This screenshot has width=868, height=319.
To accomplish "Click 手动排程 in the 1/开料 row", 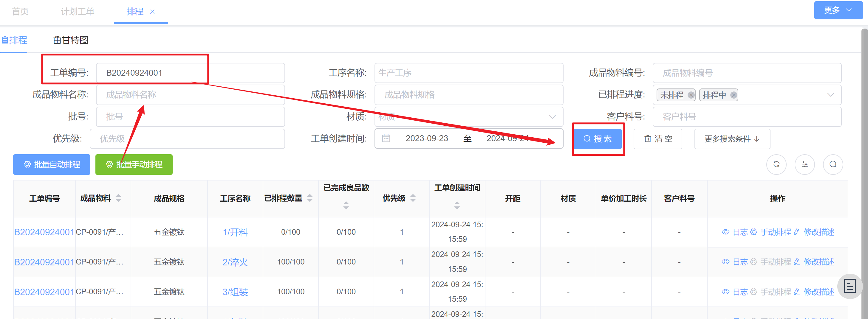I will click(771, 232).
